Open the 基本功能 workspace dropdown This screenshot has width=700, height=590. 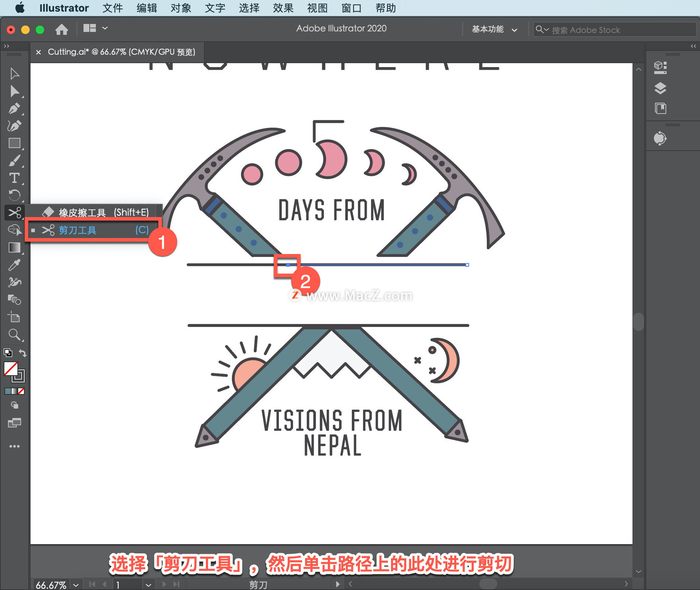pos(494,29)
